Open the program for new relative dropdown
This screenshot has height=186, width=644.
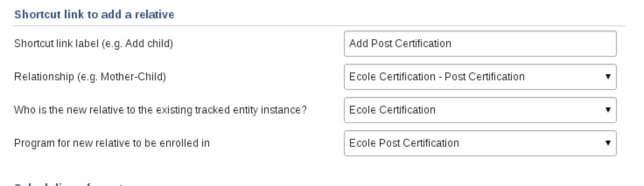tap(480, 143)
